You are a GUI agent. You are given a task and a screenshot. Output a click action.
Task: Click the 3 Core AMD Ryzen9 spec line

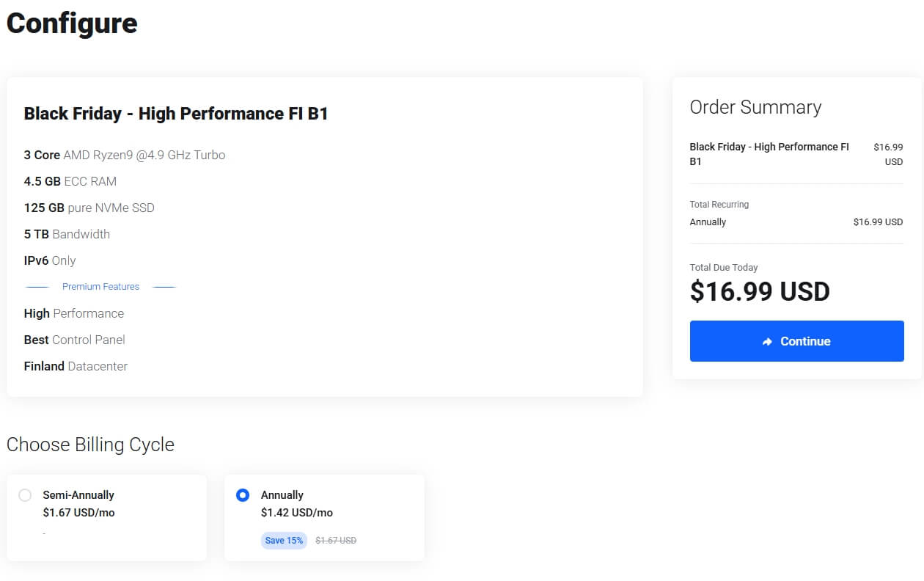pos(125,155)
